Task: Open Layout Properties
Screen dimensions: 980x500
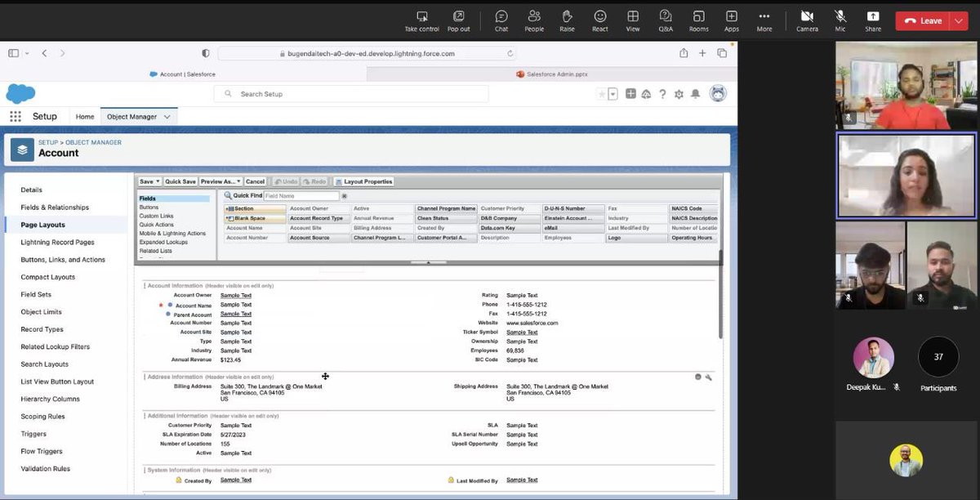Action: click(363, 181)
